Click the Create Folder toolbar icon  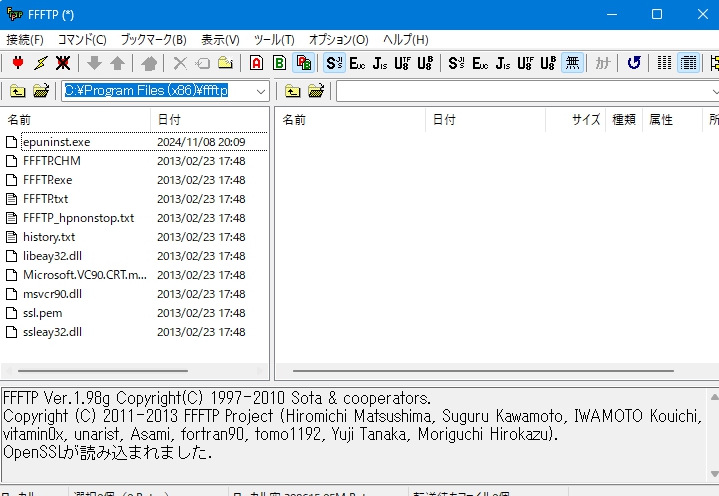[x=225, y=63]
